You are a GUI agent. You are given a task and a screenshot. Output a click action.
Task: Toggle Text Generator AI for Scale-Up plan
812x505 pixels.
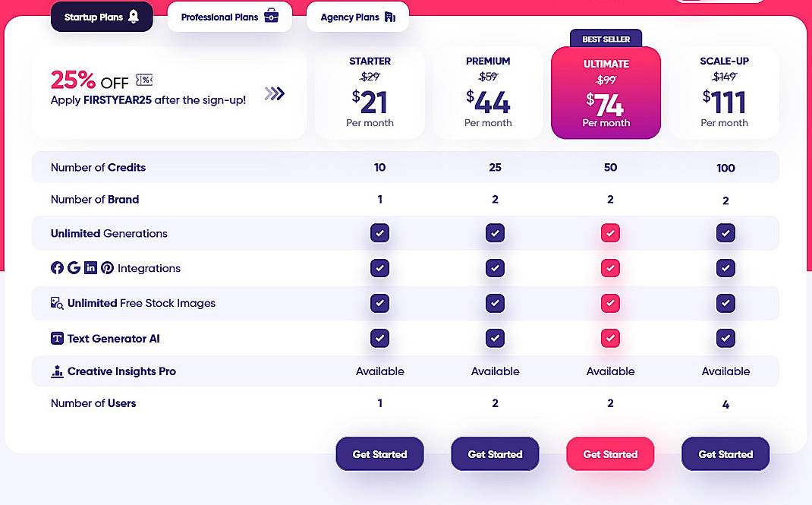[x=725, y=338]
